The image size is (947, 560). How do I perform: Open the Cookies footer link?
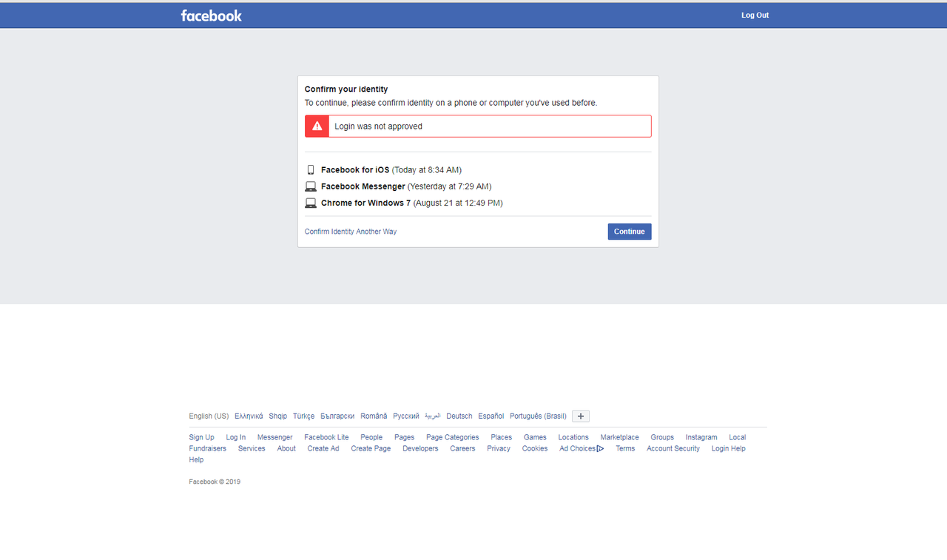535,449
